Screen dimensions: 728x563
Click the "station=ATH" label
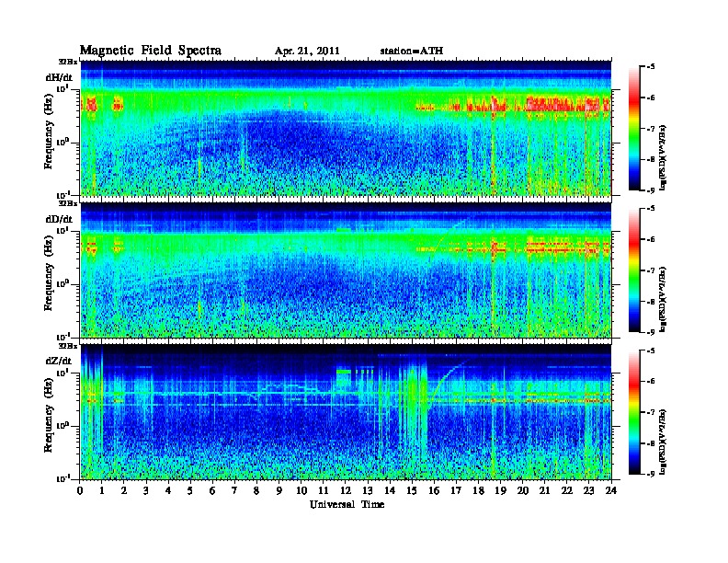[x=412, y=51]
